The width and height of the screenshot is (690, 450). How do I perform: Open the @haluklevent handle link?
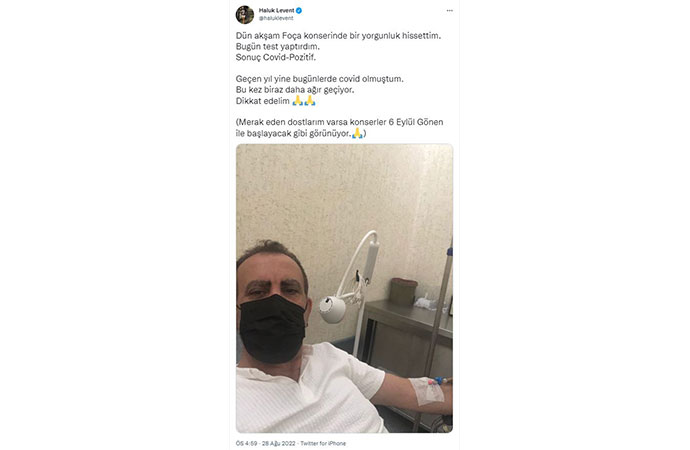point(276,18)
